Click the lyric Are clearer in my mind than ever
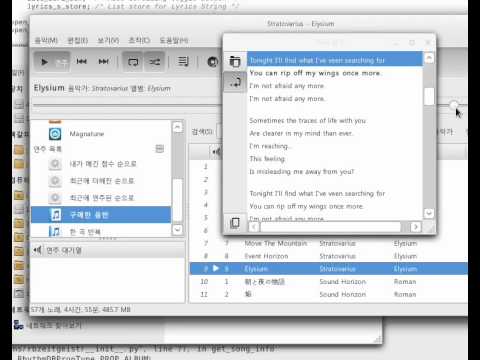 [301, 133]
